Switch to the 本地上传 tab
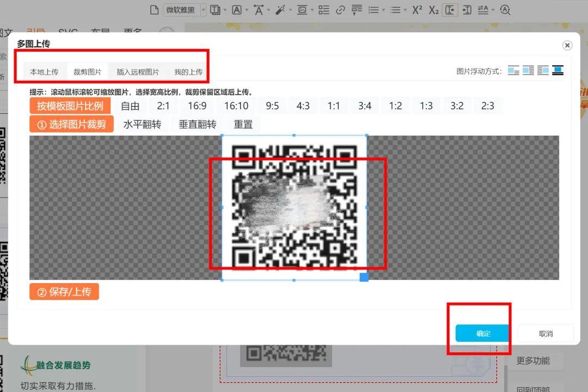This screenshot has width=588, height=392. tap(44, 72)
